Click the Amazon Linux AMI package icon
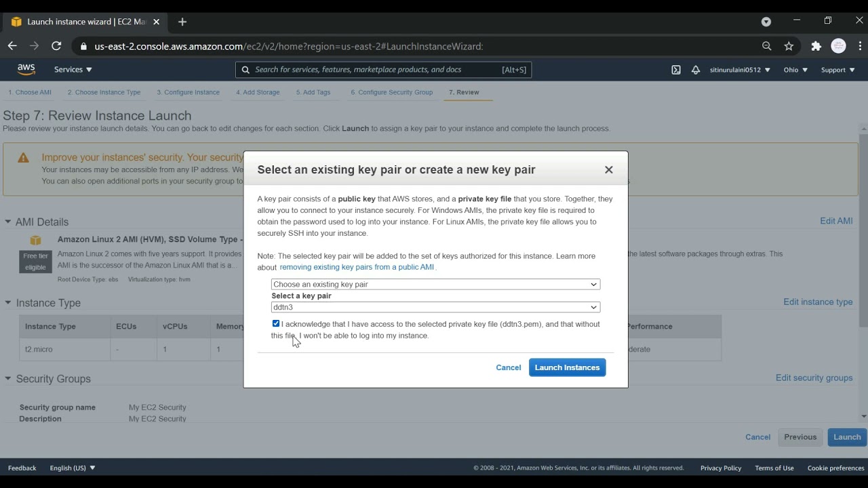 pos(35,240)
